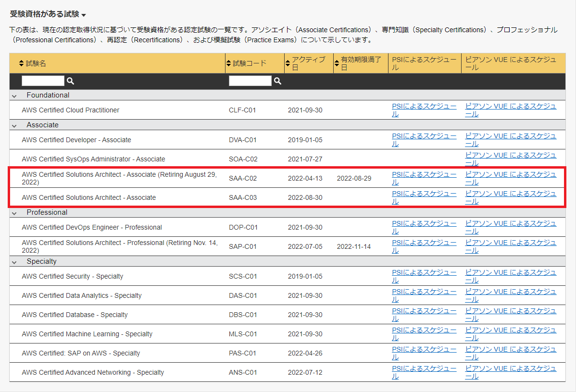Click the search magnifier under 試験名 column

pos(71,81)
